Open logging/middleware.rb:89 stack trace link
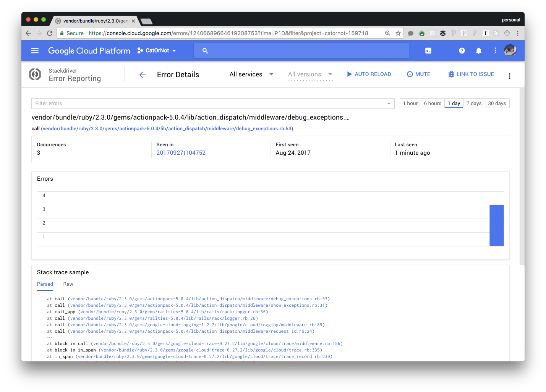The height and width of the screenshot is (392, 546). point(196,325)
